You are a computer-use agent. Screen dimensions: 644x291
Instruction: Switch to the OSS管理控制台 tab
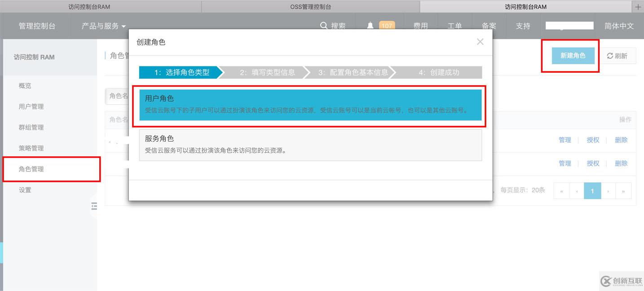point(311,6)
